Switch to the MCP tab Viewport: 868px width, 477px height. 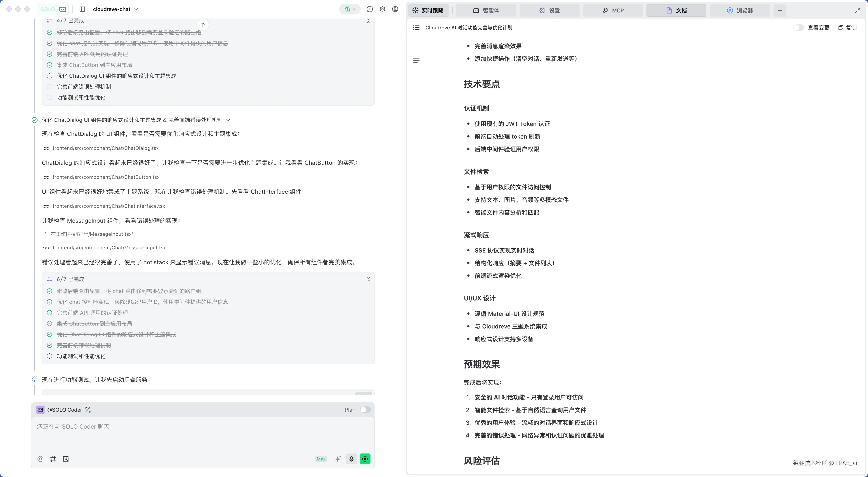[613, 10]
